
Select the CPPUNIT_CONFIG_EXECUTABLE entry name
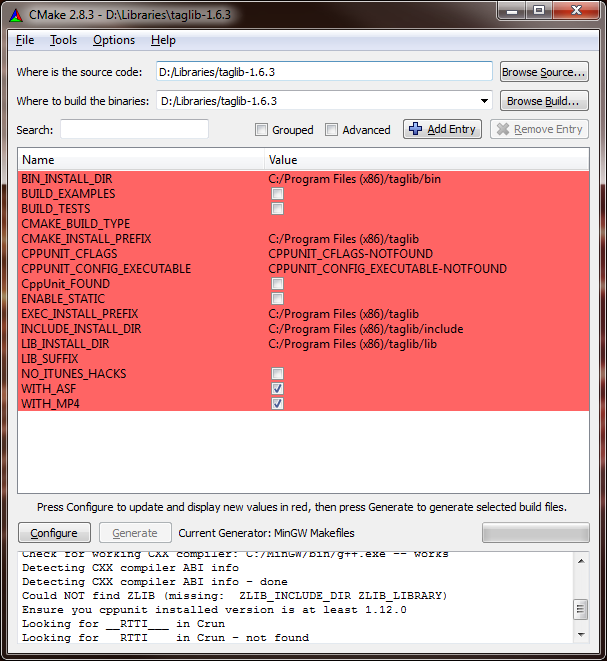point(106,269)
